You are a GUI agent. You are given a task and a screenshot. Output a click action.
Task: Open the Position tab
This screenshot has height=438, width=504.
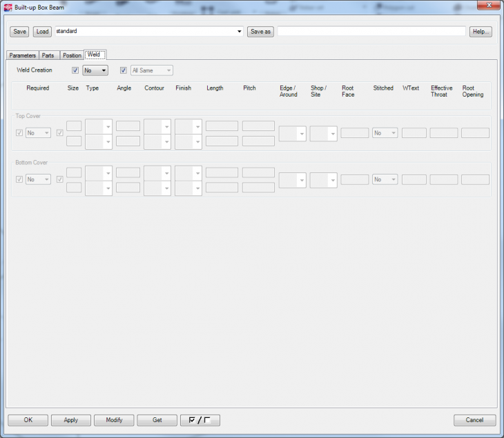[72, 55]
